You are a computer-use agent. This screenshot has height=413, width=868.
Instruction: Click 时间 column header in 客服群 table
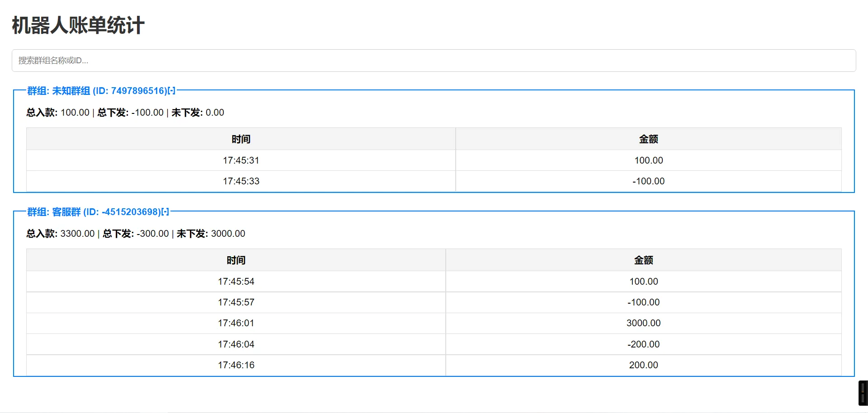(236, 260)
